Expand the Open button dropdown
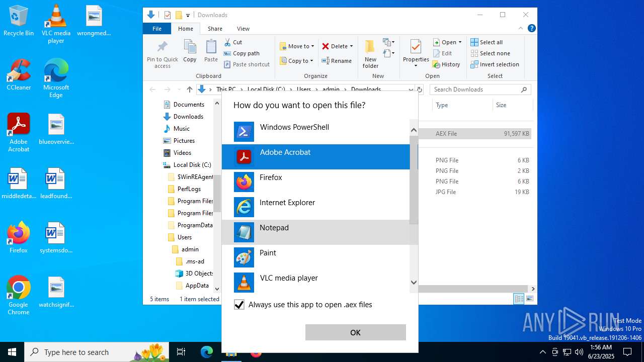The image size is (644, 362). (460, 42)
